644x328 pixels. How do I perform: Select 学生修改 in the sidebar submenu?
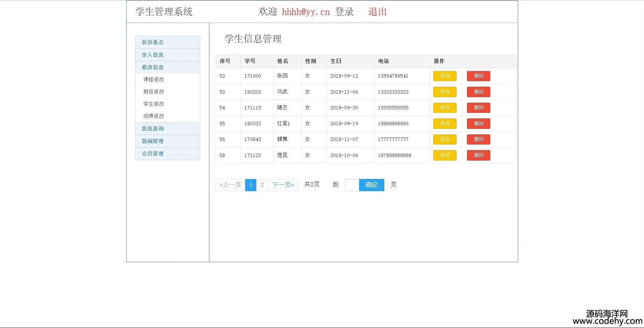tap(154, 104)
